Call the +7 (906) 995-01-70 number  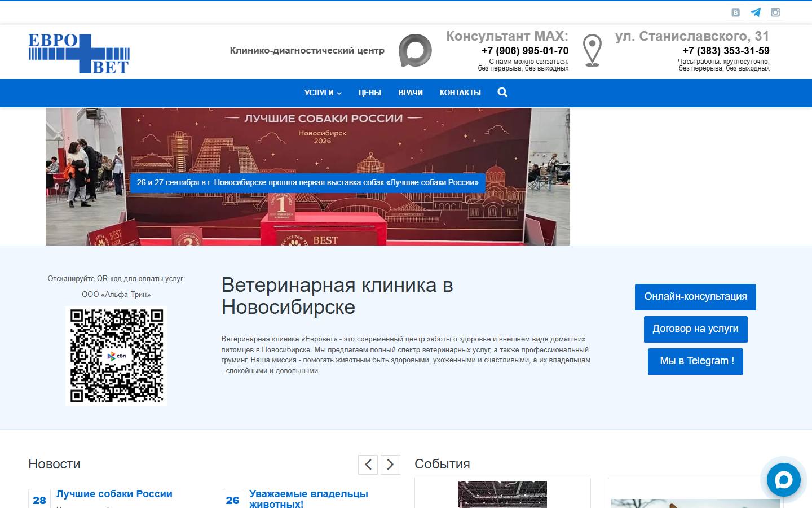pyautogui.click(x=525, y=51)
